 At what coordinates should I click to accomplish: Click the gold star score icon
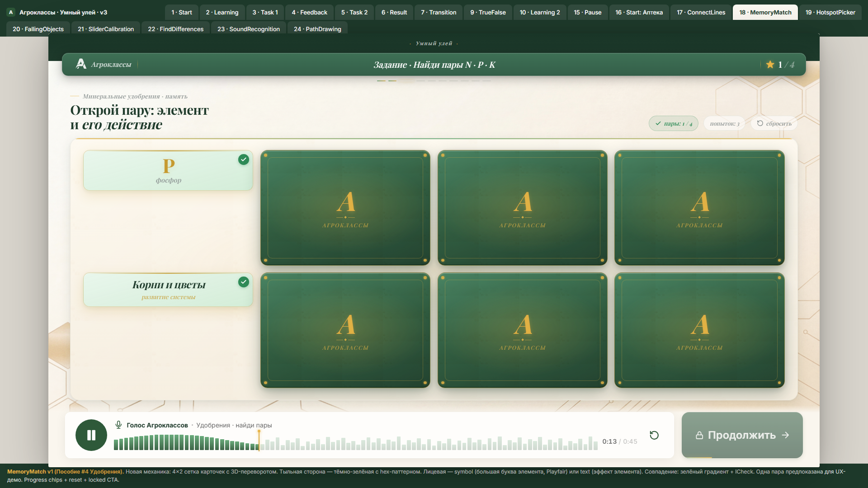770,65
